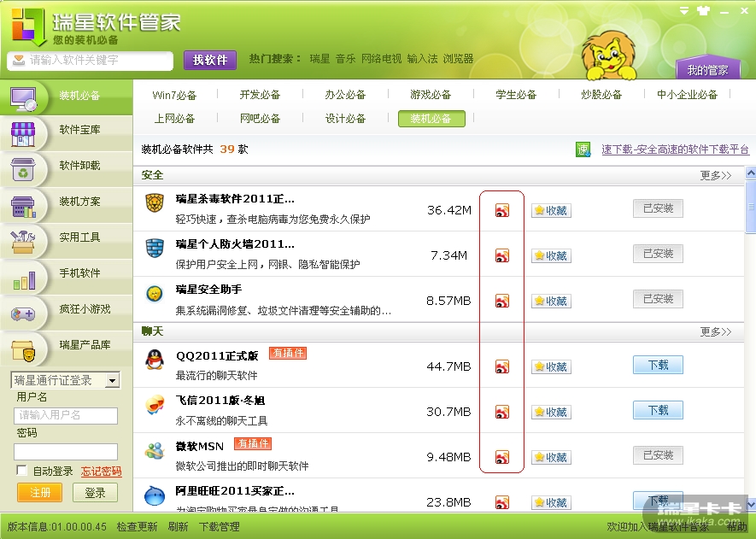
Task: Click the 注册 button
Action: [x=39, y=493]
